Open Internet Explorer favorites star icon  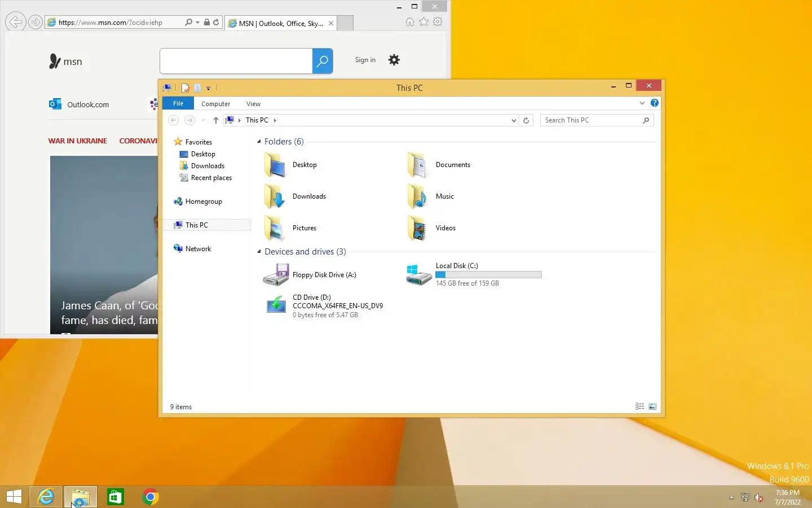coord(423,21)
